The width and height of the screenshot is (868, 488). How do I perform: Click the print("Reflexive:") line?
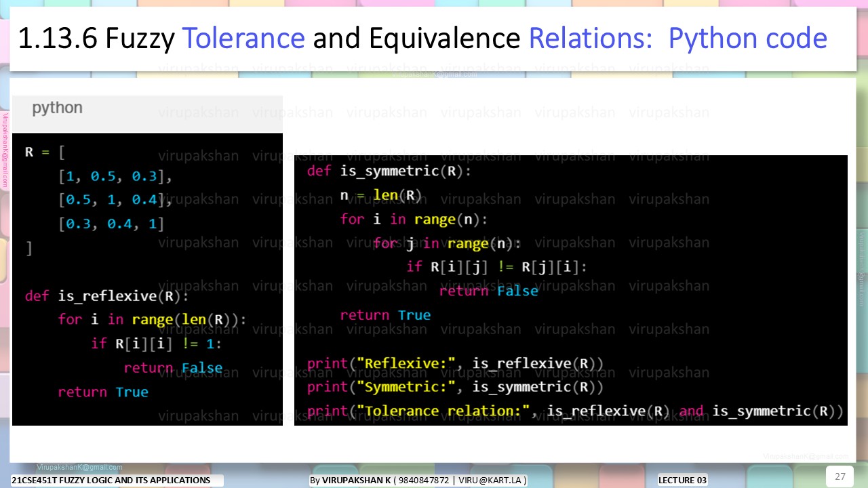pyautogui.click(x=455, y=363)
